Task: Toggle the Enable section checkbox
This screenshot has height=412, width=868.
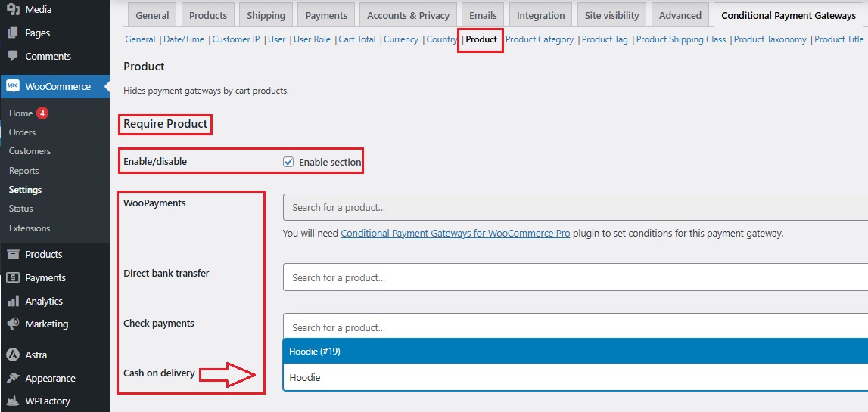Action: (x=288, y=162)
